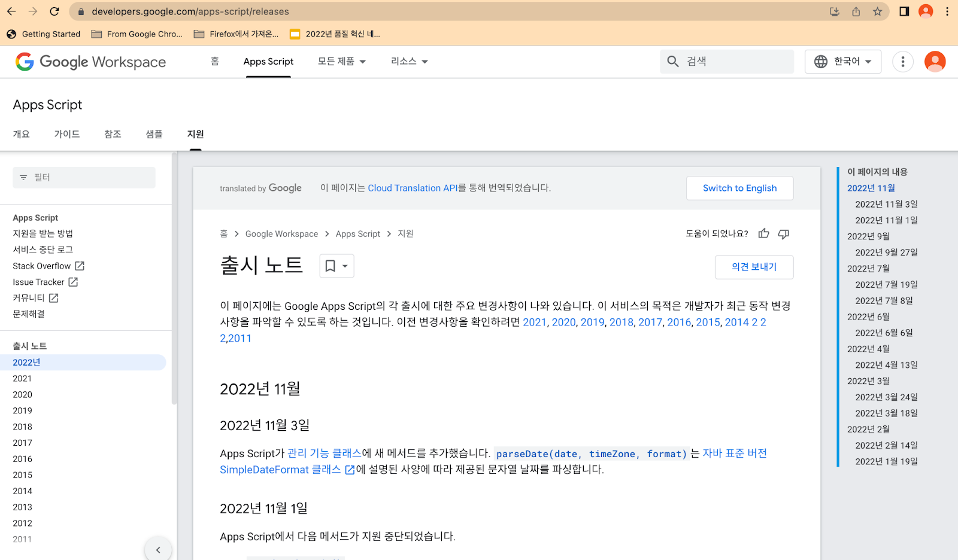The image size is (958, 560).
Task: Switch to the 가이드 tab
Action: tap(67, 134)
